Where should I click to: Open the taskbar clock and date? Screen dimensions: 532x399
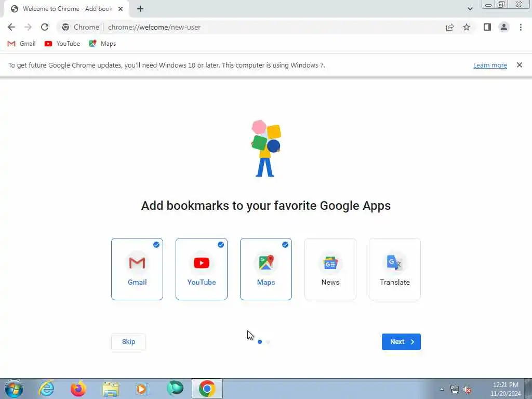click(x=506, y=389)
